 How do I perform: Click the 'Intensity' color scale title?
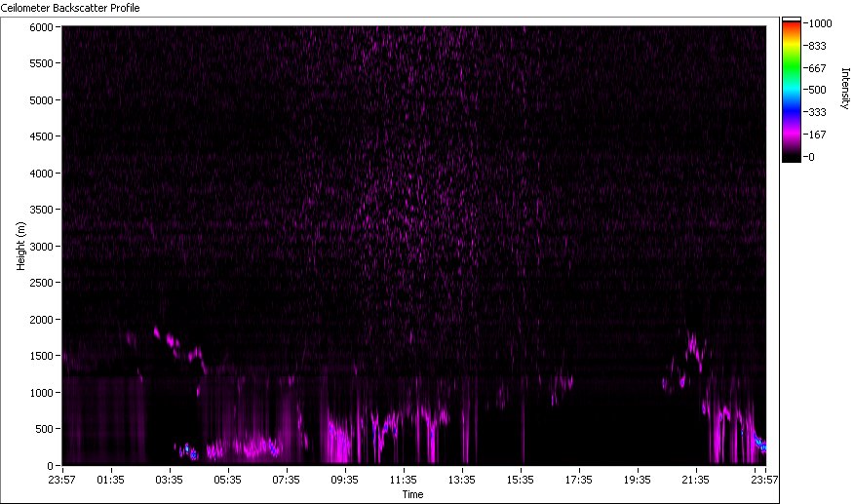point(845,89)
